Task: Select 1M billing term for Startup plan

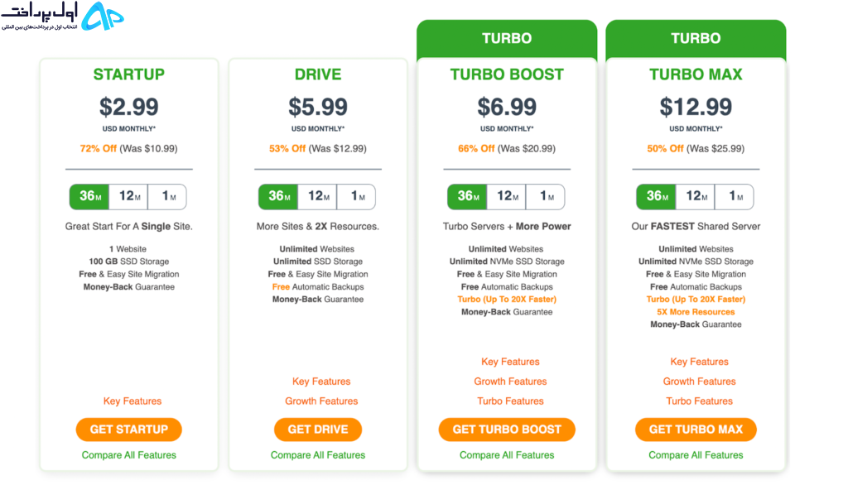Action: tap(167, 197)
